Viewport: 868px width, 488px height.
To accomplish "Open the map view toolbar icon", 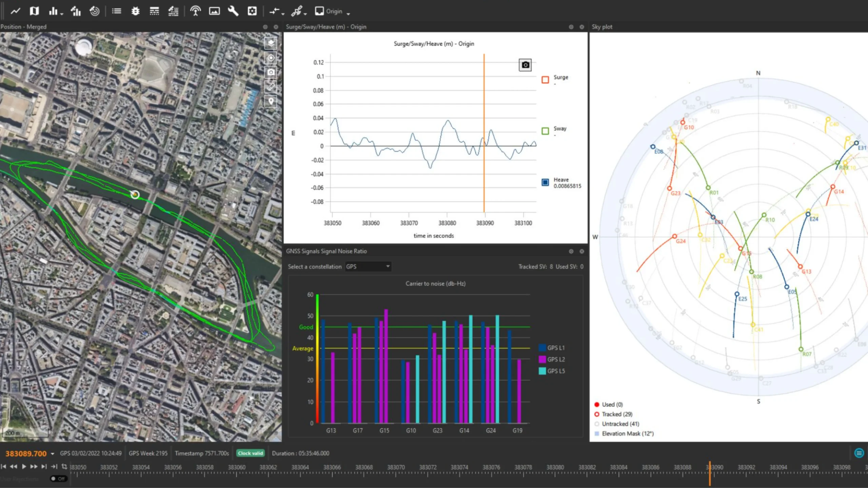I will coord(34,11).
